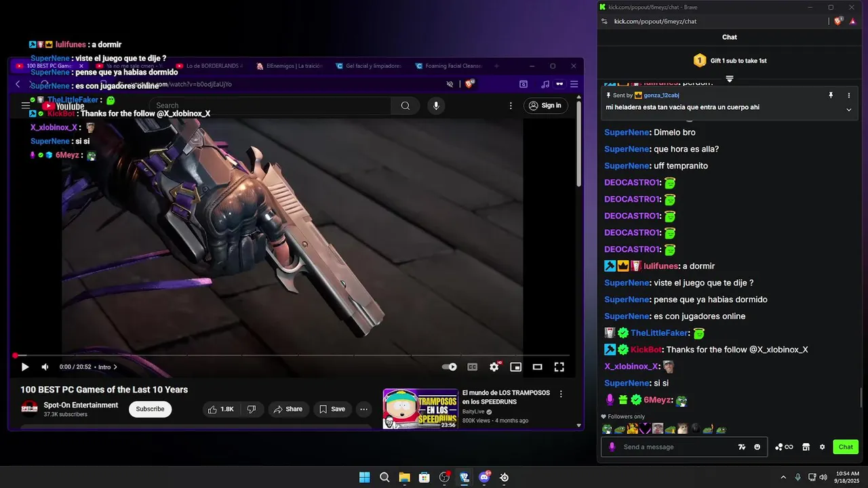This screenshot has height=488, width=868.
Task: Toggle subtitles CC in the video player
Action: [473, 367]
